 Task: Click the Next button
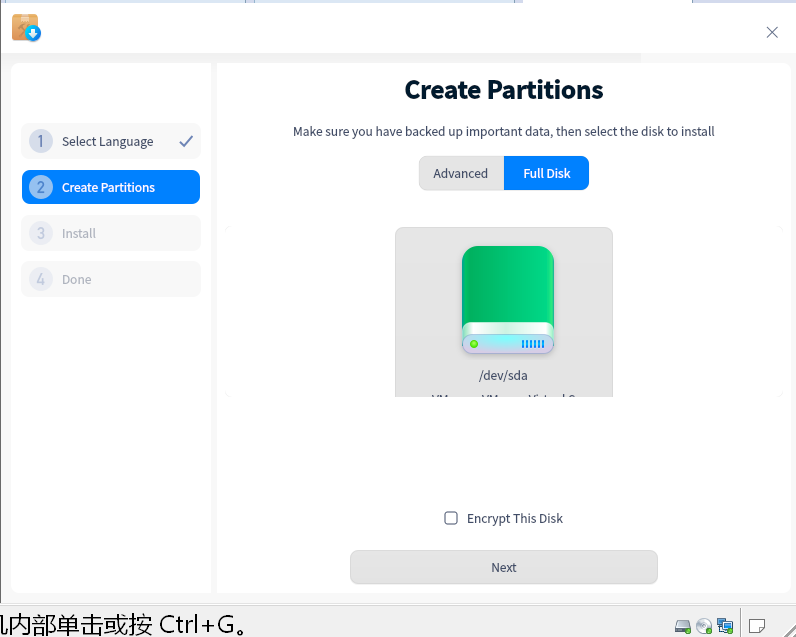point(504,567)
